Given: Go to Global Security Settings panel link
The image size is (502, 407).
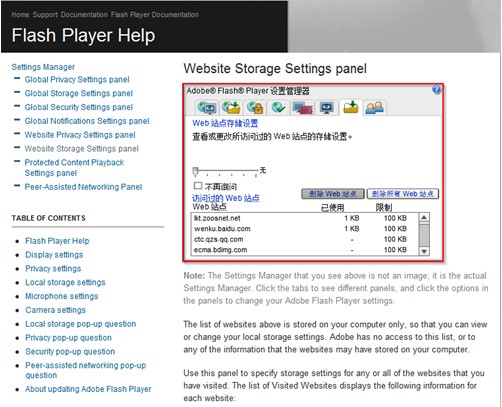Looking at the screenshot, I should (79, 107).
